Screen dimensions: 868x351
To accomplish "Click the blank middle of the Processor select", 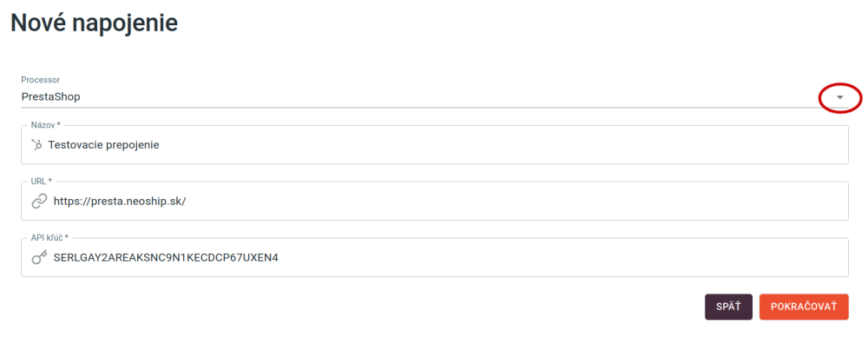I will pos(443,96).
